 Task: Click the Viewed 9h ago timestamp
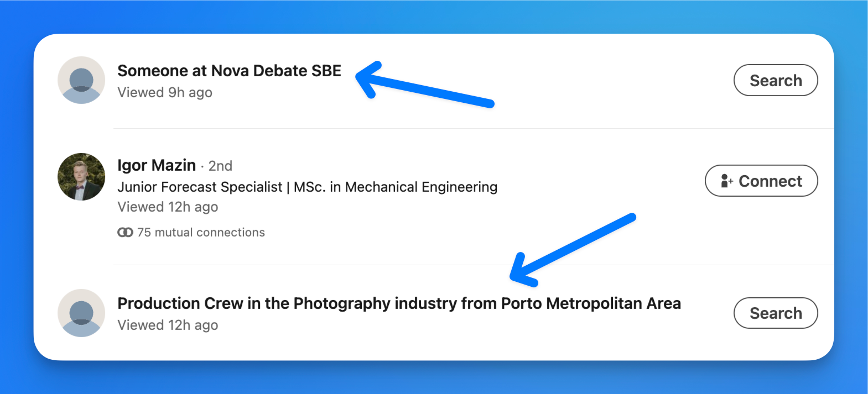coord(164,92)
